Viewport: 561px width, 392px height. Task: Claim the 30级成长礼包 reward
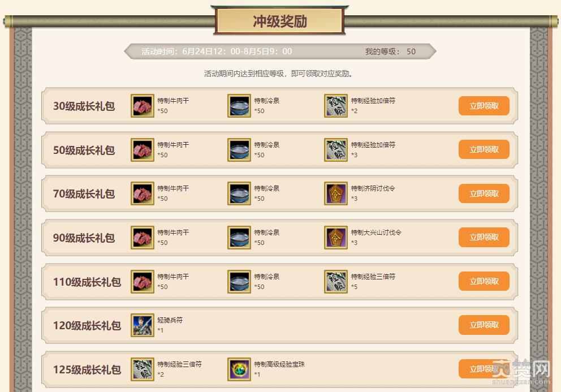[484, 106]
